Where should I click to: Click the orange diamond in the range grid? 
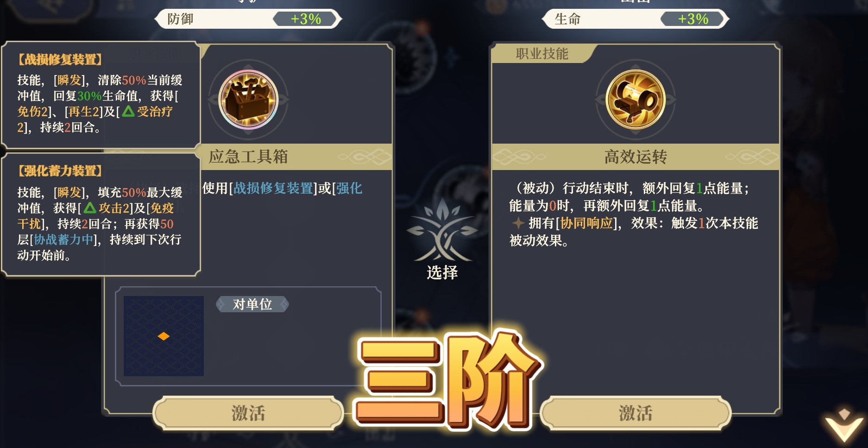pos(164,336)
